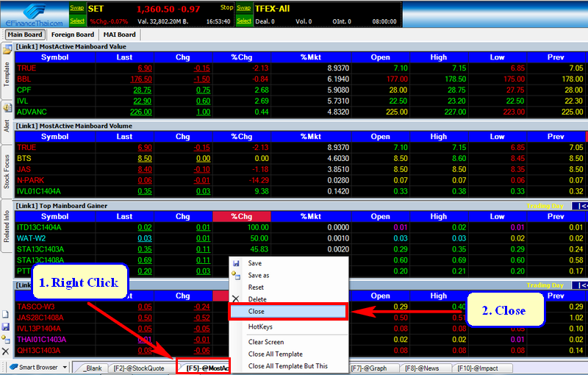Open the Template folder icon in sidebar

[x=7, y=49]
